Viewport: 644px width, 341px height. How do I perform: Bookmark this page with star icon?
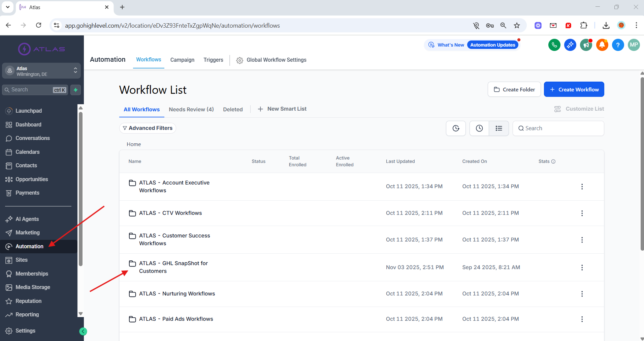(x=517, y=25)
